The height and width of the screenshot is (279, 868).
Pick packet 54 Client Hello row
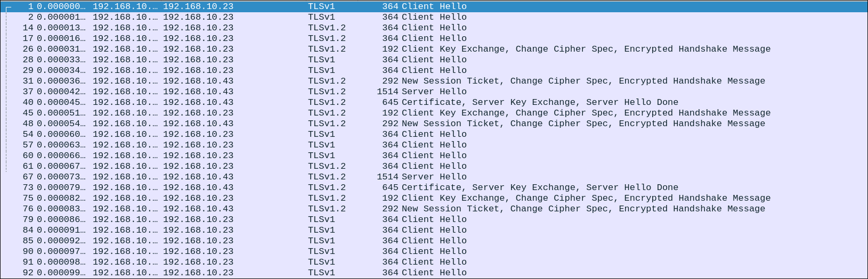point(434,134)
